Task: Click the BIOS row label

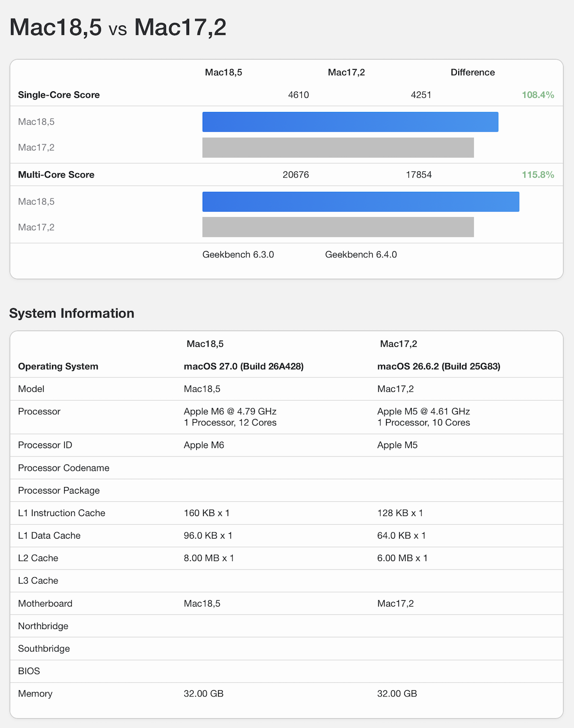Action: [x=29, y=671]
